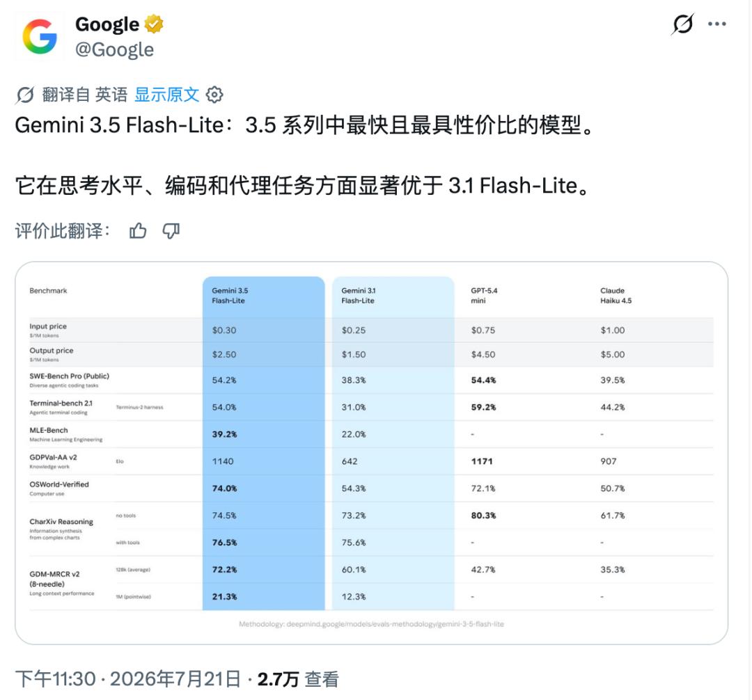
Task: Open the 下午11:30 · 2026年7月21日 timestamp
Action: 128,679
